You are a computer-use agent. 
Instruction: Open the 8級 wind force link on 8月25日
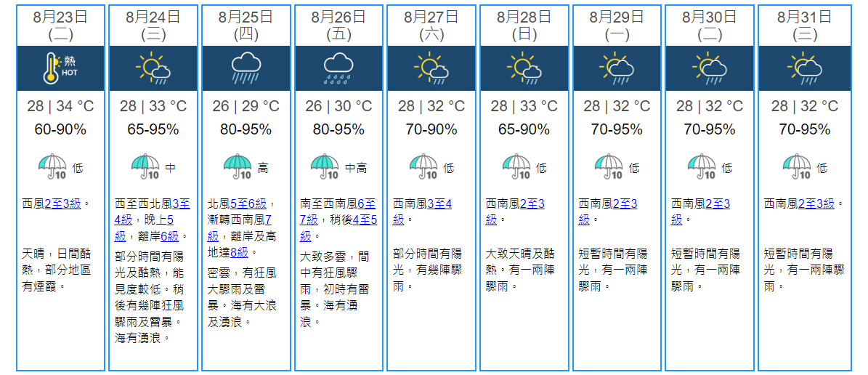pyautogui.click(x=239, y=251)
